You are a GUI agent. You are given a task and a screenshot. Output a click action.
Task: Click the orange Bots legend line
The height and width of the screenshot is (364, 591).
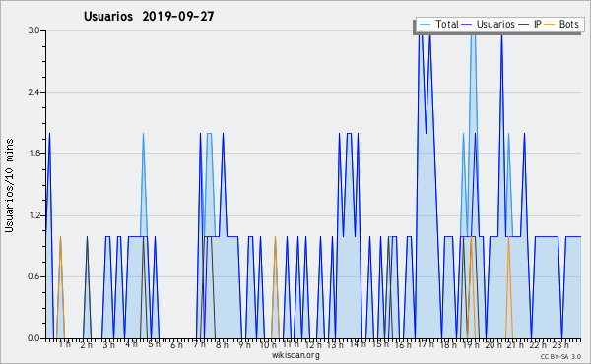tap(550, 25)
